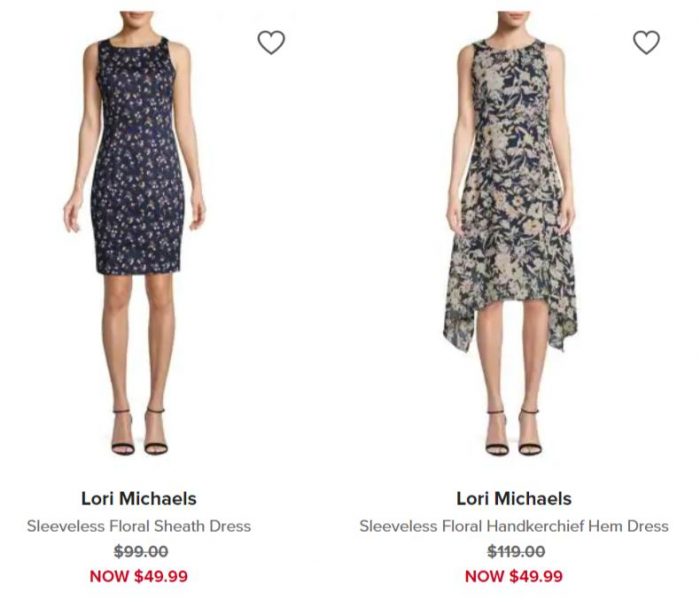Click the black sandals on sheath dress model
The height and width of the screenshot is (616, 700).
click(139, 432)
